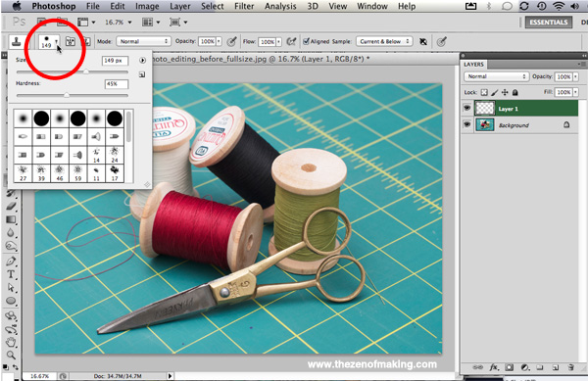Open the Filter menu
Viewport: 588px width, 381px height.
(x=244, y=6)
